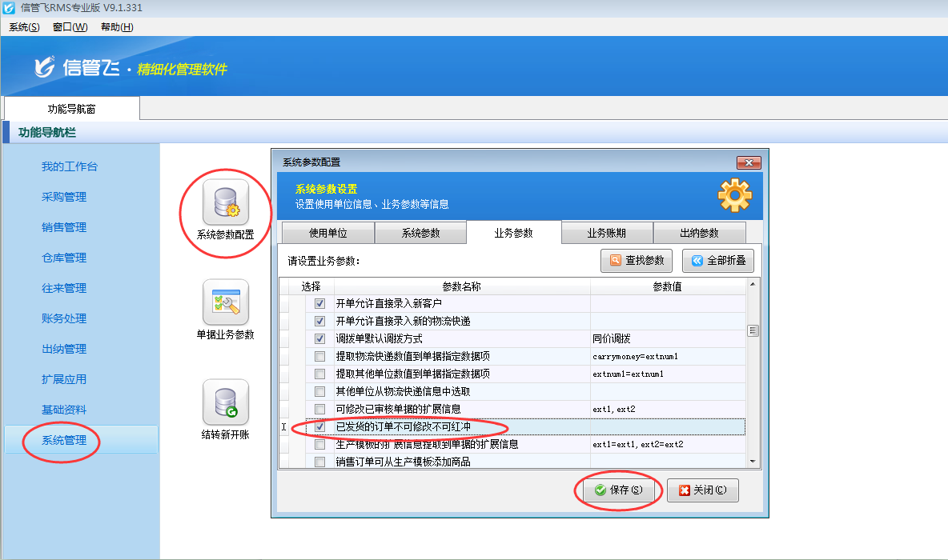Image resolution: width=948 pixels, height=560 pixels.
Task: Enable 可修改已审核单据的扩展信息 checkbox
Action: point(320,410)
